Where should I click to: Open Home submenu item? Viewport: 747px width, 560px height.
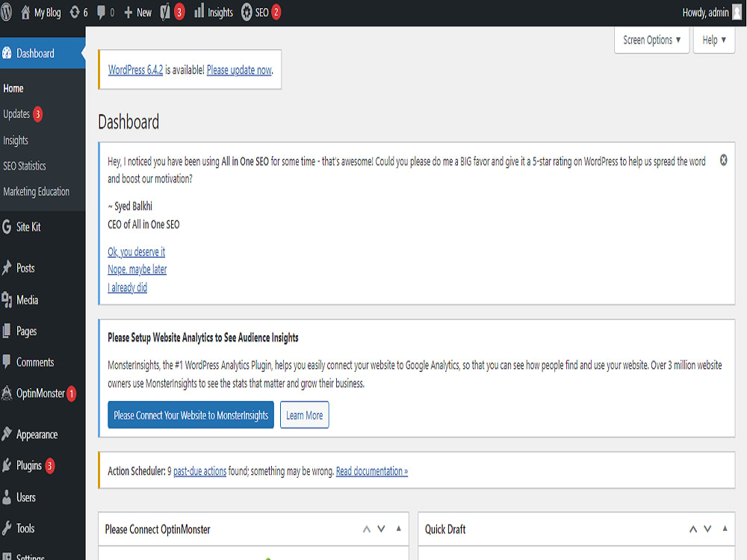[x=13, y=89]
